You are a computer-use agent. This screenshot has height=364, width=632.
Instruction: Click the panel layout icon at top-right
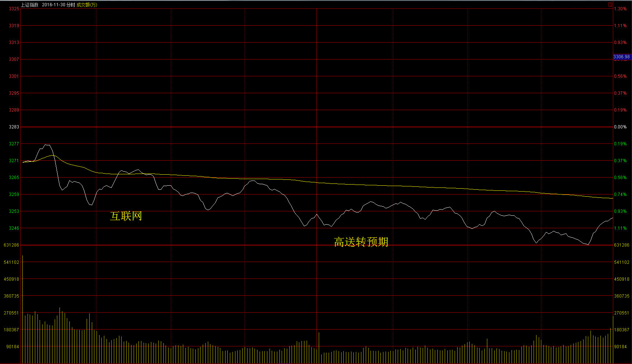pyautogui.click(x=610, y=4)
